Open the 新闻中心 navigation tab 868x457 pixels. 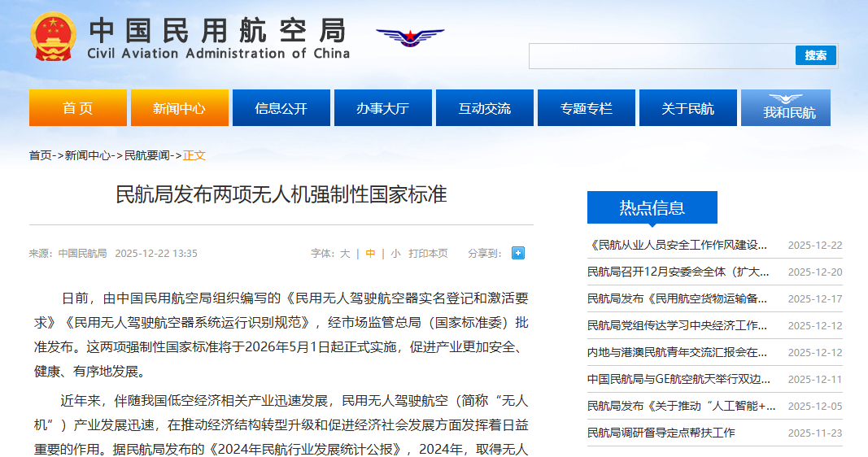coord(179,108)
